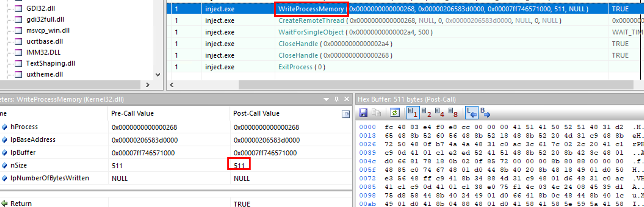Select the CreateRemoteThread API call
The height and width of the screenshot is (207, 644).
click(x=311, y=21)
